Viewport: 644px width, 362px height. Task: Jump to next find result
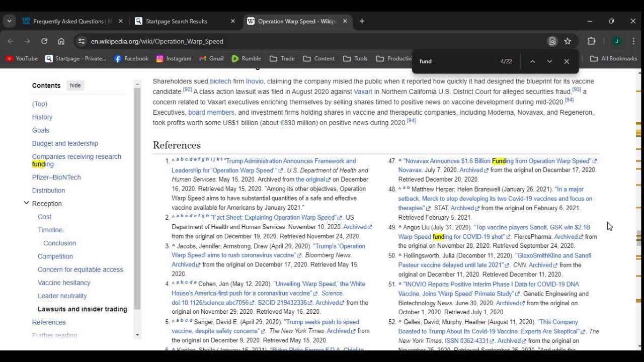[x=549, y=61]
